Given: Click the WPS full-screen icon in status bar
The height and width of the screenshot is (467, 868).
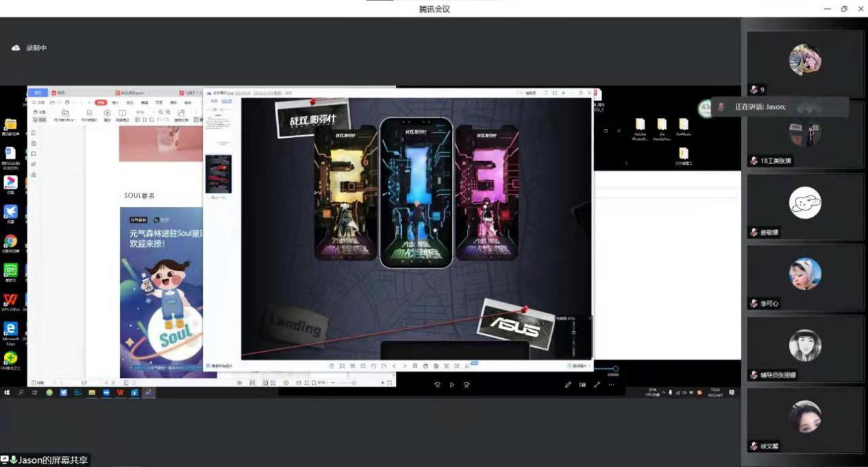Looking at the screenshot, I should [x=390, y=382].
